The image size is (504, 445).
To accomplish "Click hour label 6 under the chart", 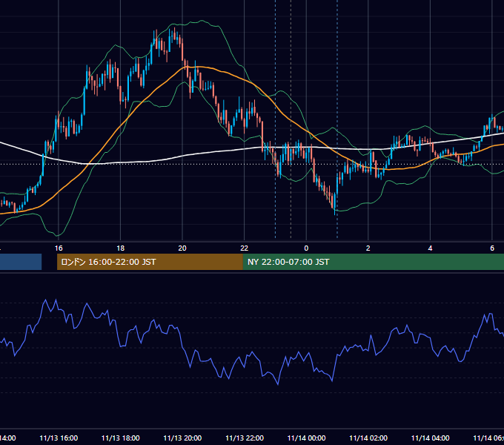I will (492, 248).
